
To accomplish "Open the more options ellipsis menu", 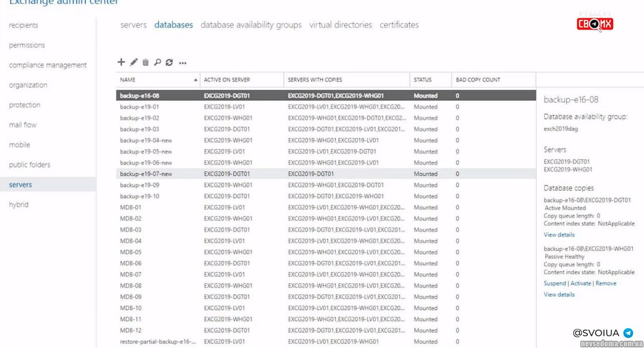I will (x=183, y=63).
